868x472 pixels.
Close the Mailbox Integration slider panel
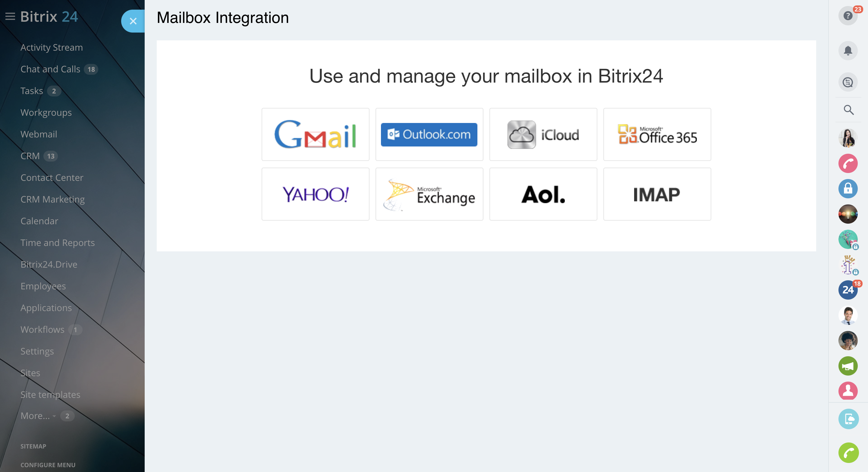133,21
